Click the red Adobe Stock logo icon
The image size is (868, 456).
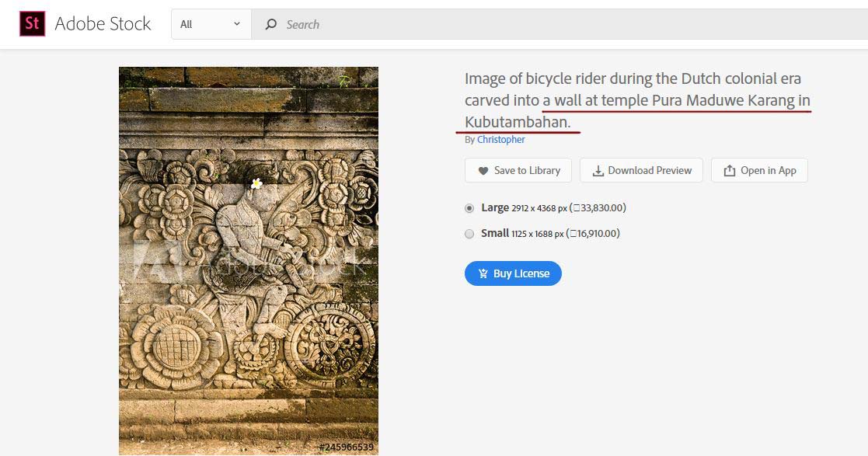[x=32, y=23]
